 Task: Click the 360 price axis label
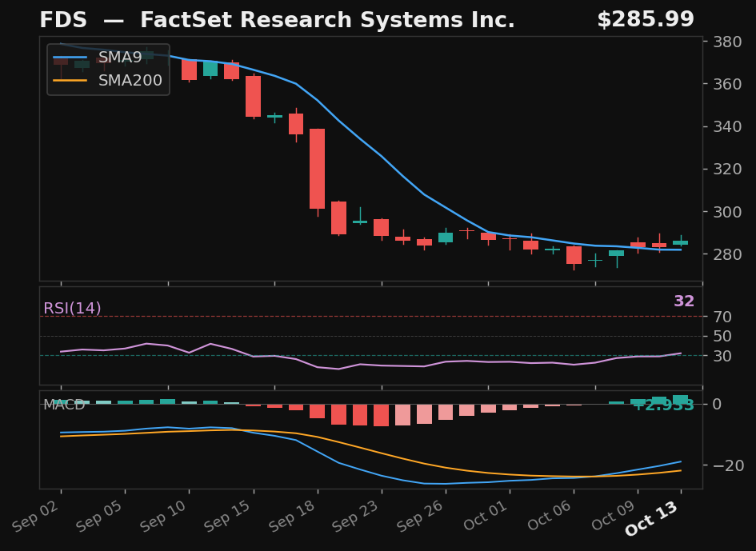(x=727, y=84)
